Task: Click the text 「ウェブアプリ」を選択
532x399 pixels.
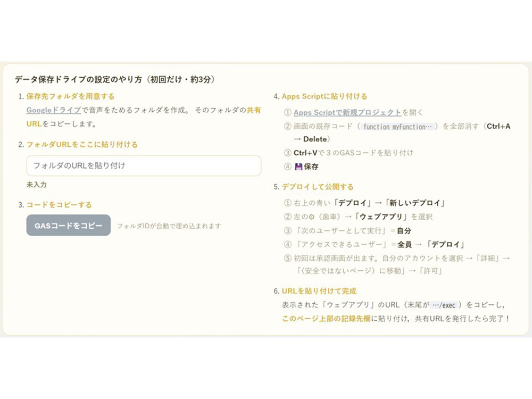Action: pos(393,217)
